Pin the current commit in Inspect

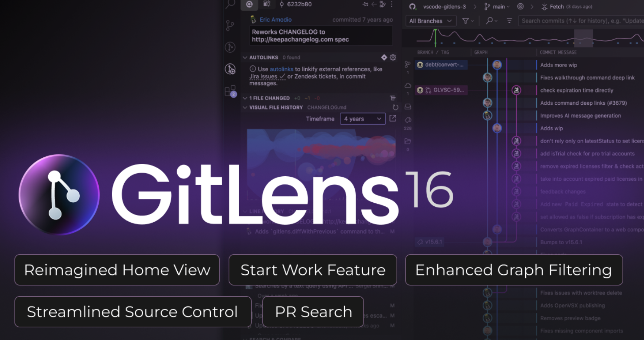pos(365,4)
